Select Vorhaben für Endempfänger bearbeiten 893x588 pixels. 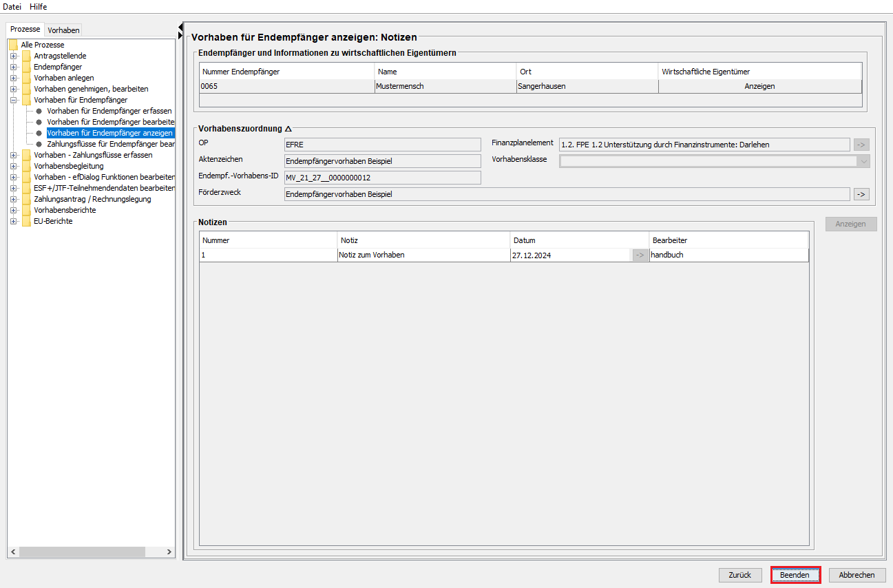(x=110, y=122)
